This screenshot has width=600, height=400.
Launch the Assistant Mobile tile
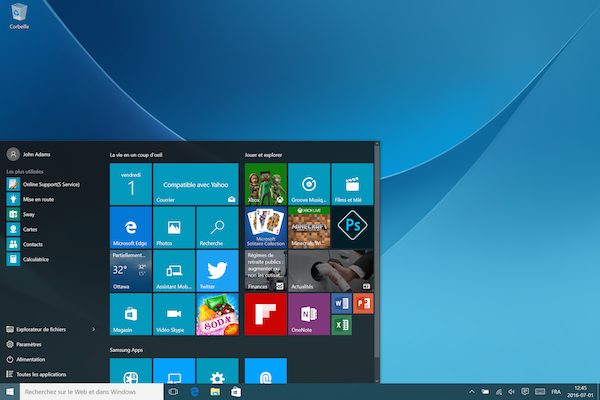pyautogui.click(x=174, y=271)
